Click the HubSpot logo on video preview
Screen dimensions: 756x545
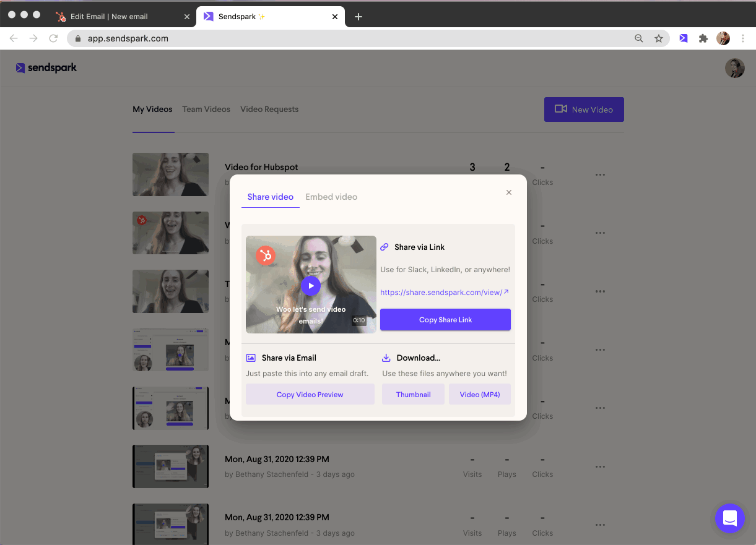266,255
